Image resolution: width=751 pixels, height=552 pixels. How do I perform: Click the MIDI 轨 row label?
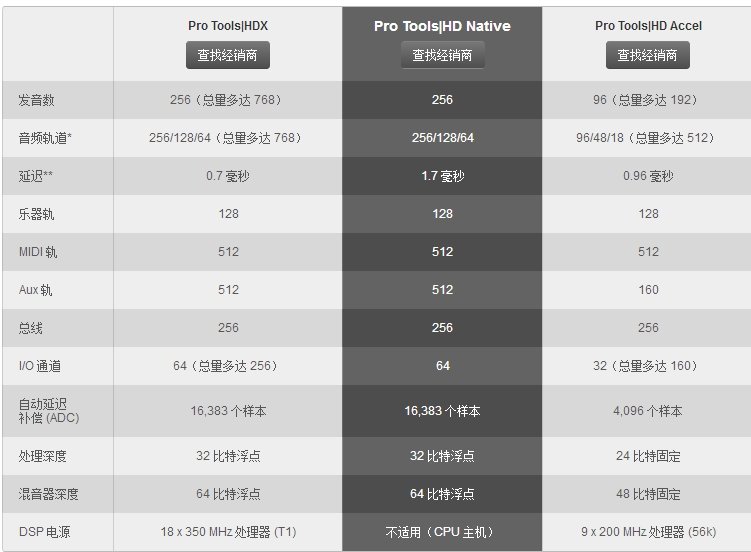coord(38,252)
